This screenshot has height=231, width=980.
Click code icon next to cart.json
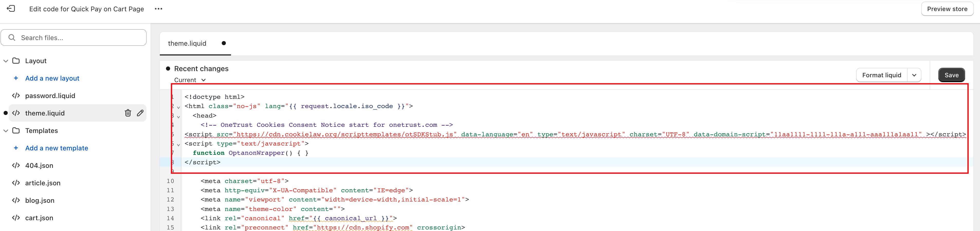click(x=16, y=218)
